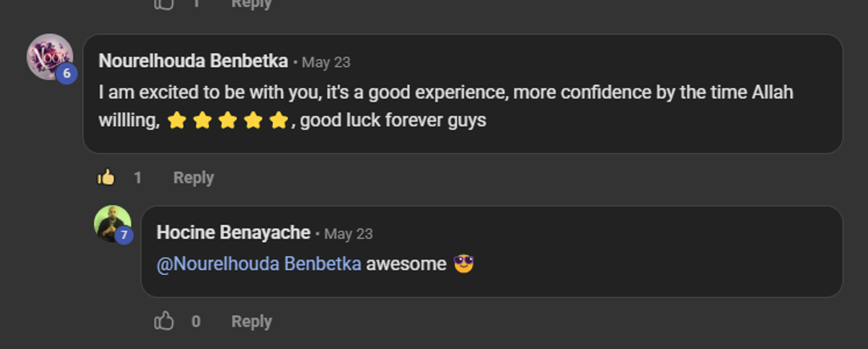Click the level 7 badge on Hocine's avatar
The width and height of the screenshot is (868, 349).
coord(124,235)
